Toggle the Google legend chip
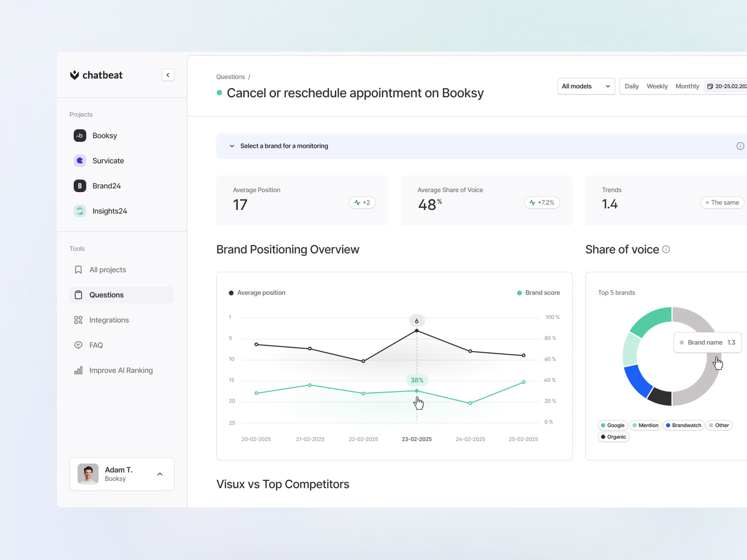The width and height of the screenshot is (747, 560). (612, 425)
